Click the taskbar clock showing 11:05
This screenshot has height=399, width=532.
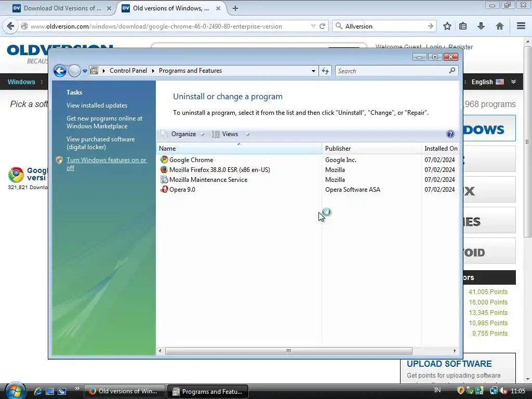click(x=518, y=391)
